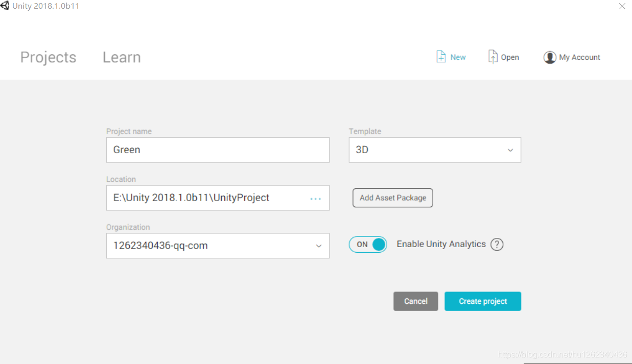Click the Create project button
This screenshot has width=632, height=364.
(483, 301)
